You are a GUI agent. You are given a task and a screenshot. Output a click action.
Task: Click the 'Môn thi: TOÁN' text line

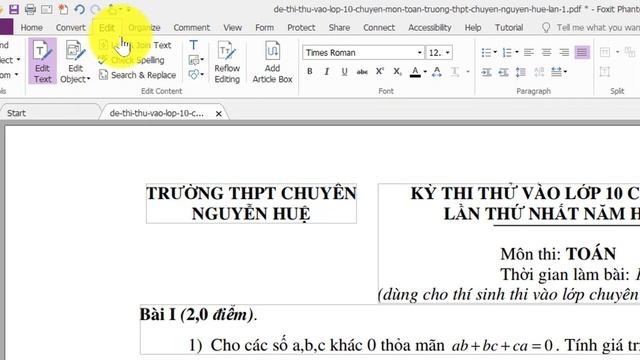(558, 254)
